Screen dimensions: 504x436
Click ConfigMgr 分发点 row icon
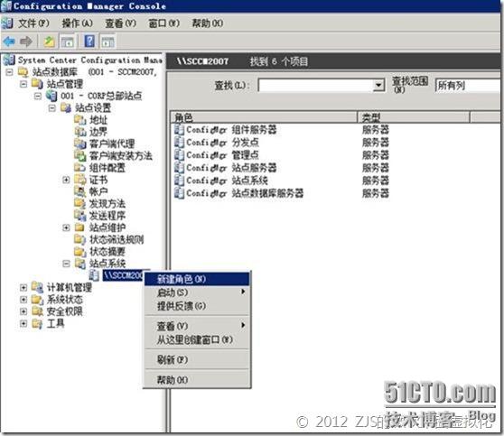tap(179, 143)
